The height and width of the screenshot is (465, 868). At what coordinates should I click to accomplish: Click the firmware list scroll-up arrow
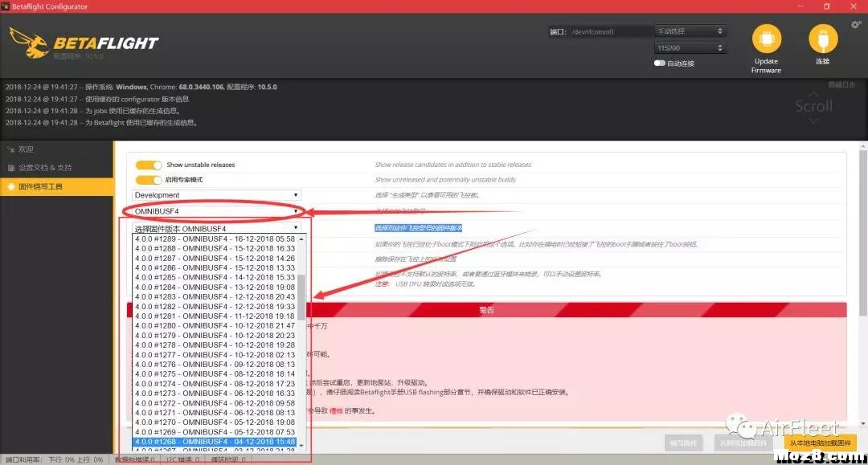coord(301,239)
